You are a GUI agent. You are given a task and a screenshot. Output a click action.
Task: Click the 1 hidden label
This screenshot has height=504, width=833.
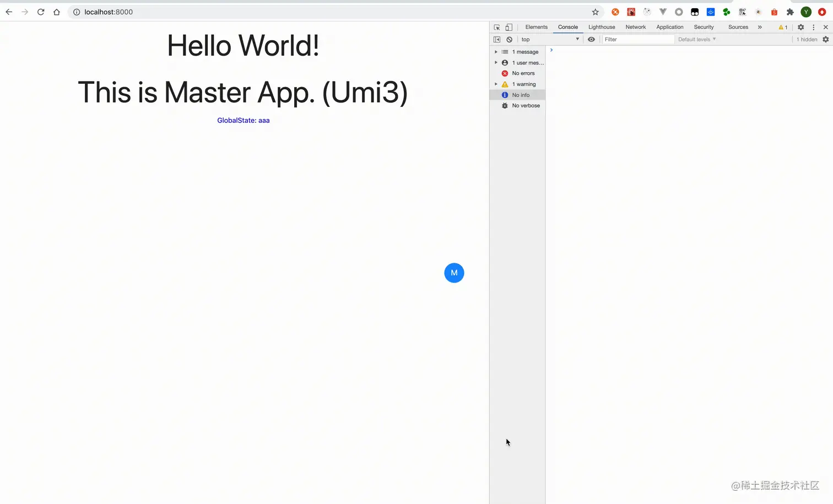pos(807,40)
